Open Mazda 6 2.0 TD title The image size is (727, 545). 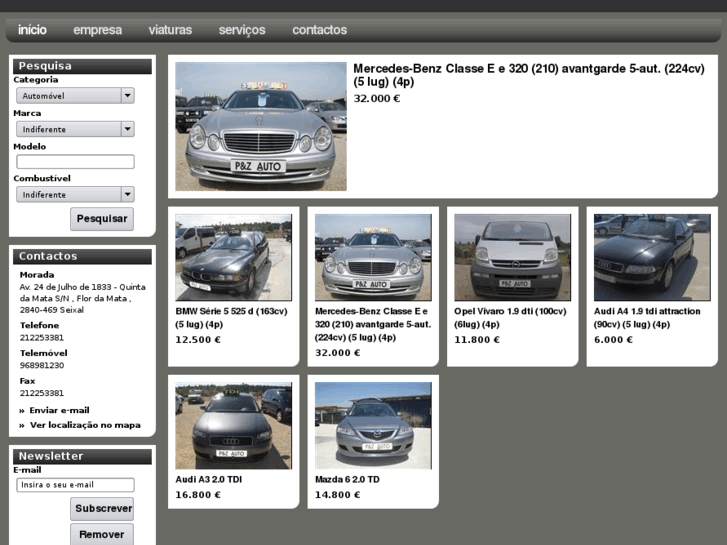point(347,480)
